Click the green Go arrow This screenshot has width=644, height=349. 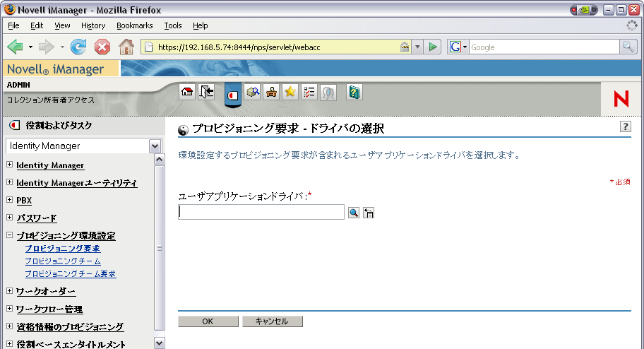click(432, 47)
